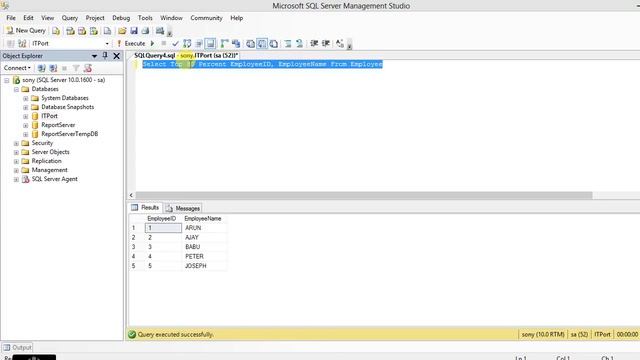The height and width of the screenshot is (360, 640).
Task: Open the Activity Monitor icon
Action: (x=160, y=31)
